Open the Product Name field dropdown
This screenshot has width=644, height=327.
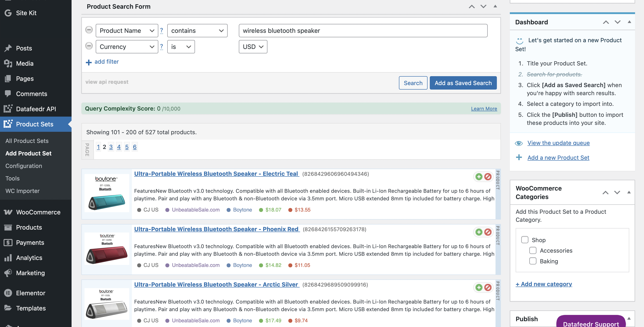click(127, 30)
